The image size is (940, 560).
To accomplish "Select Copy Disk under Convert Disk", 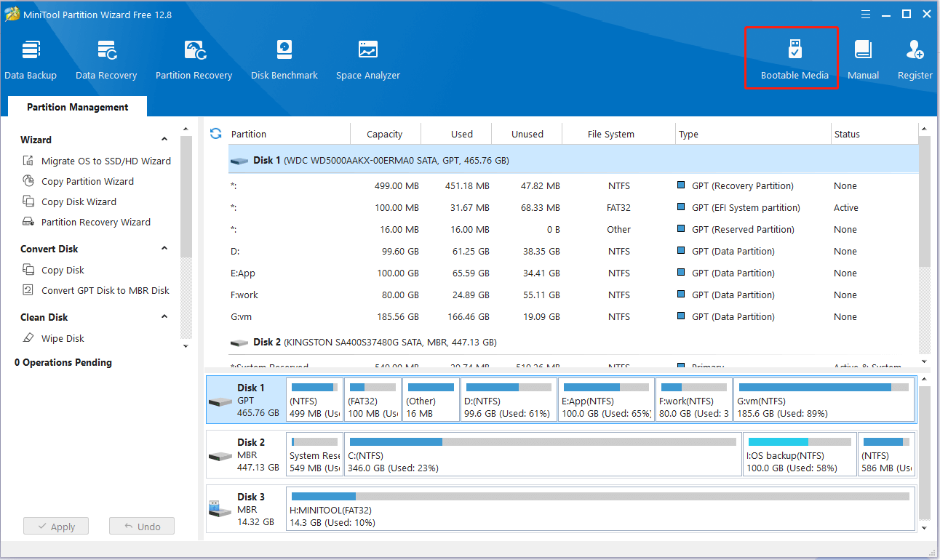I will (x=63, y=270).
